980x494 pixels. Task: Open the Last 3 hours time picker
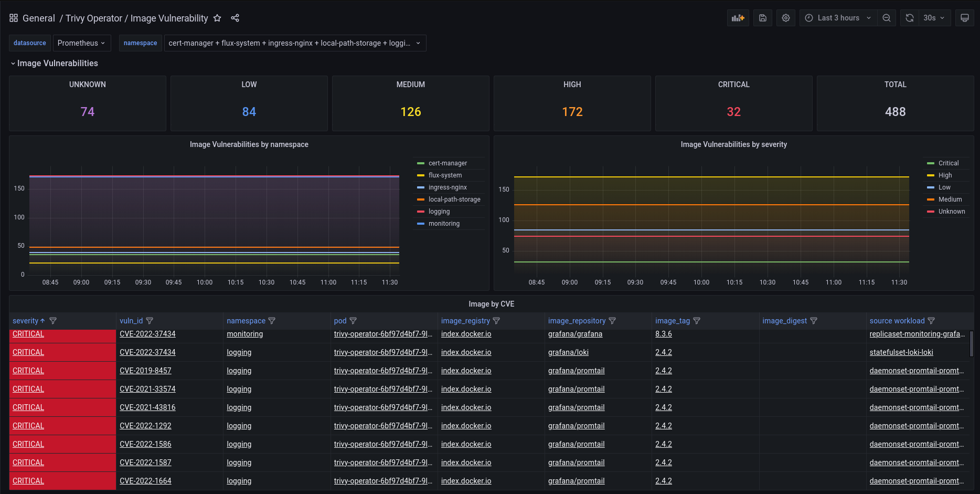tap(838, 18)
